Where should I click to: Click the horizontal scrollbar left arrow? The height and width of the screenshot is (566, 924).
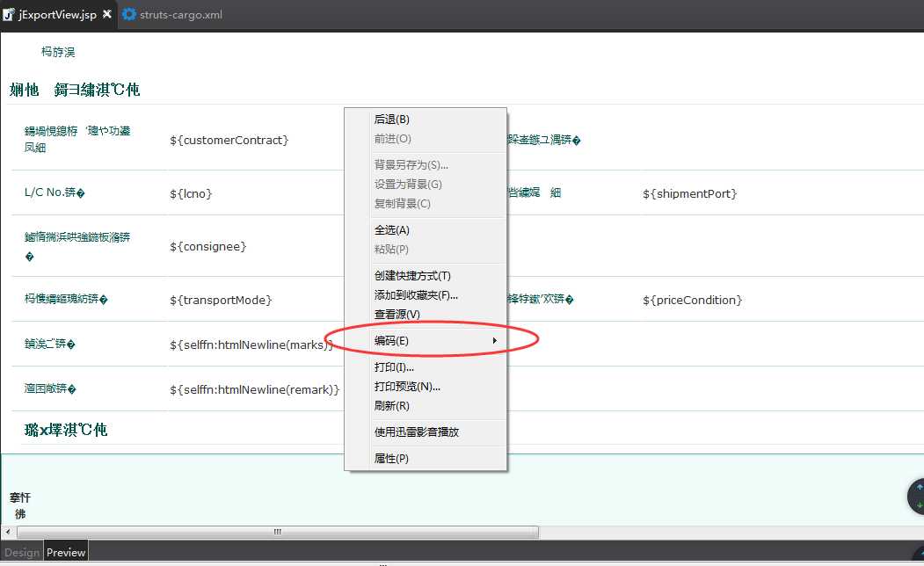coord(8,532)
